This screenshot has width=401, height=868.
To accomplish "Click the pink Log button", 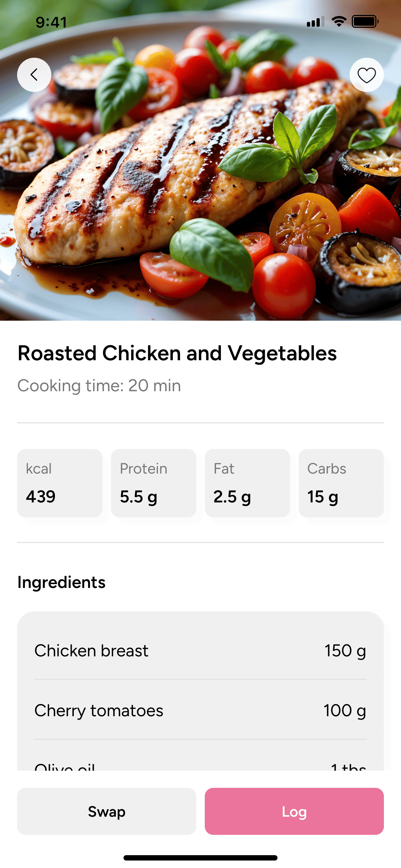I will [x=294, y=811].
